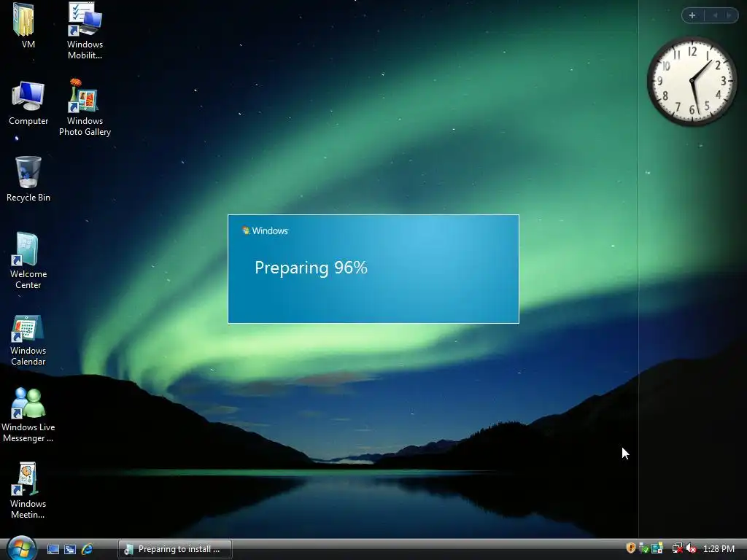The height and width of the screenshot is (560, 747).
Task: Launch Internet Explorer from Quick Launch
Action: point(88,549)
